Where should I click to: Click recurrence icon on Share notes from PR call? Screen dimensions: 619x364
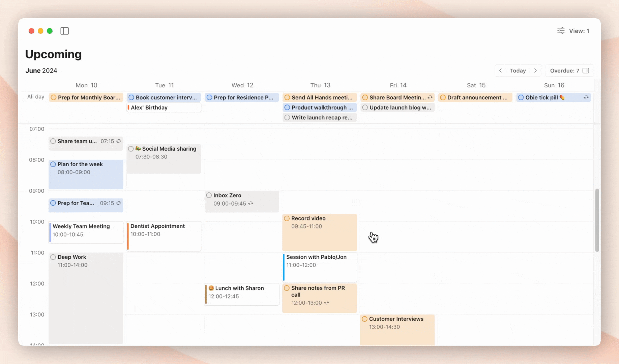click(327, 303)
